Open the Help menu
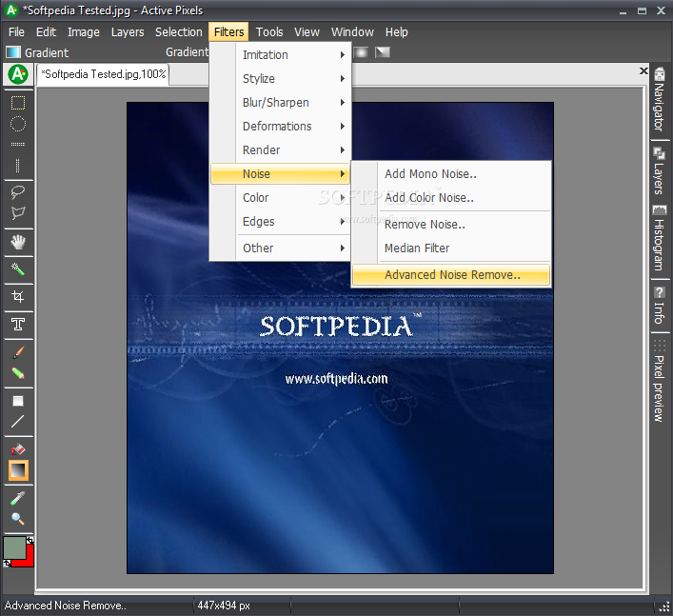Viewport: 673px width, 616px height. click(x=397, y=32)
